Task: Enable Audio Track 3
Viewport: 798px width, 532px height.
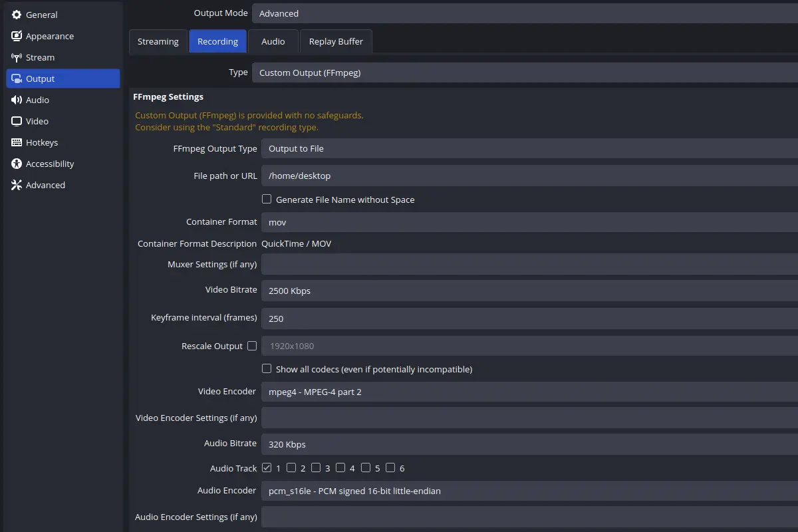Action: coord(315,467)
